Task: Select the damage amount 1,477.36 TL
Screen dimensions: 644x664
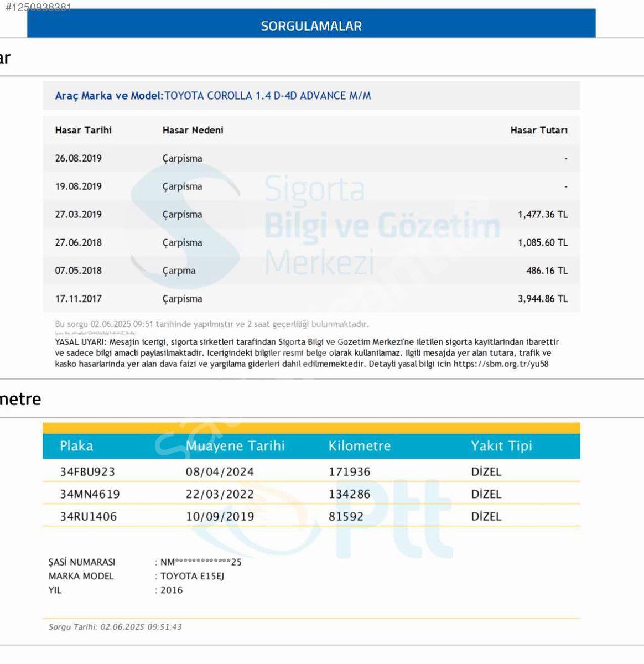Action: 543,215
